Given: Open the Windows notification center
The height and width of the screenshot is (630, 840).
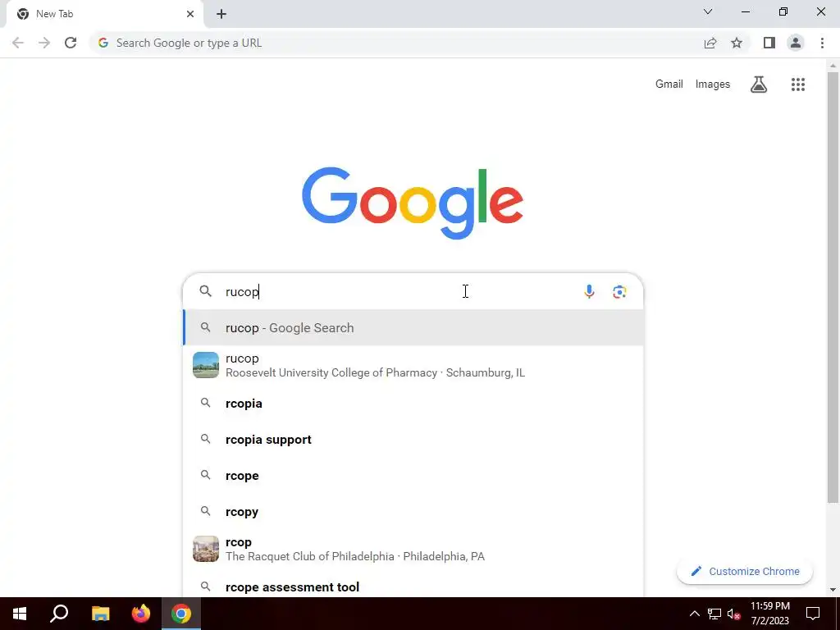Looking at the screenshot, I should click(x=813, y=614).
